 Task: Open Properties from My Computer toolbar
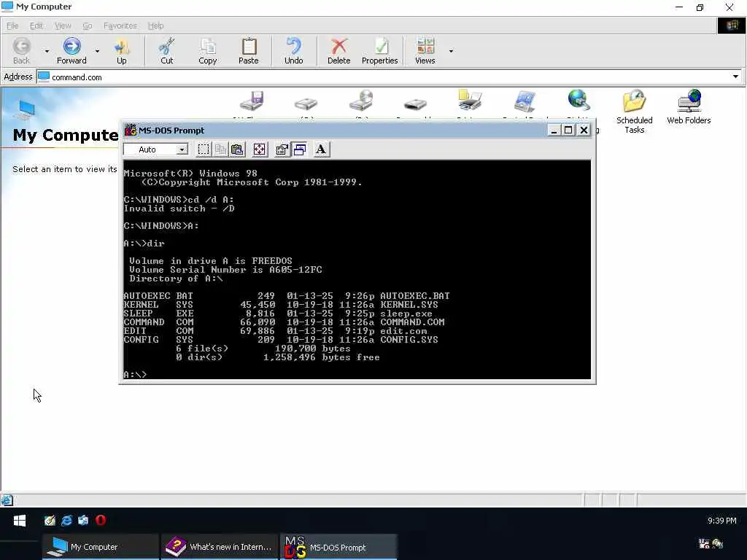pos(379,50)
